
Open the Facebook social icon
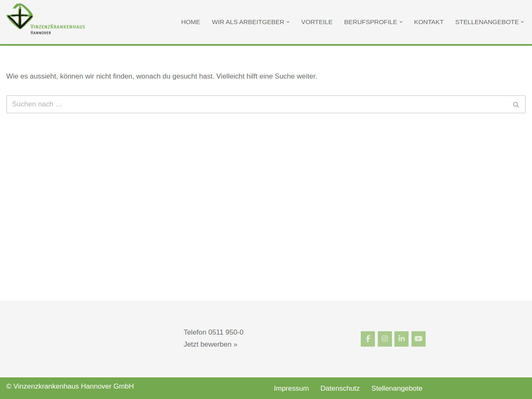pyautogui.click(x=367, y=339)
